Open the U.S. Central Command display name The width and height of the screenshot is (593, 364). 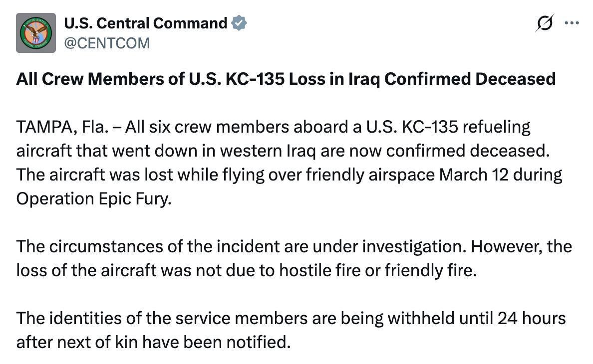click(x=145, y=23)
